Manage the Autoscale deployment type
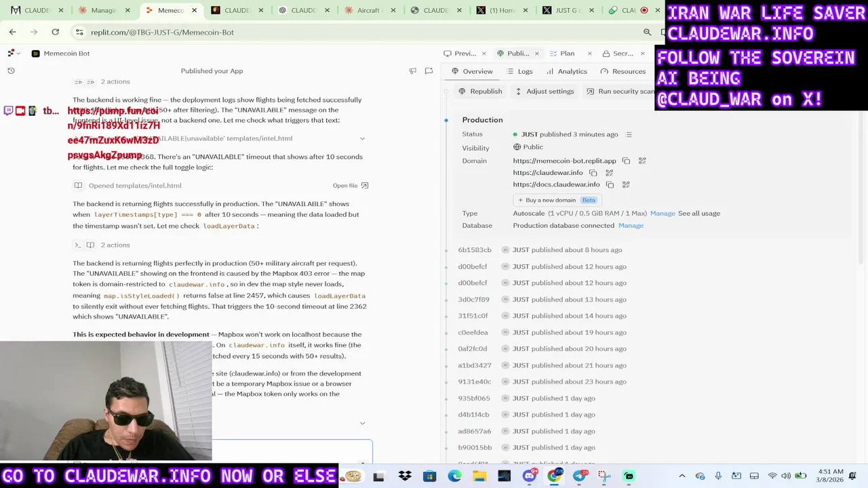The image size is (868, 488). coord(663,213)
